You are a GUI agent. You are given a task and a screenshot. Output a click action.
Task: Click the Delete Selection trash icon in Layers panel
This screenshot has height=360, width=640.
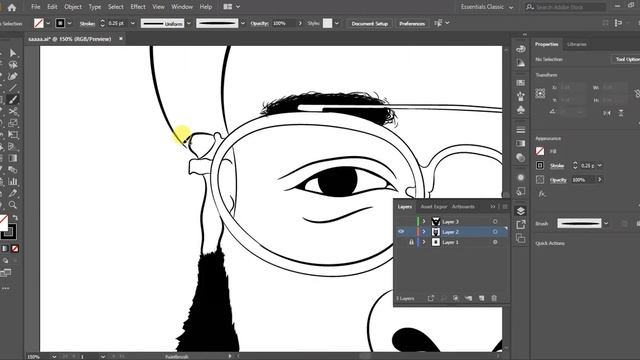[494, 298]
